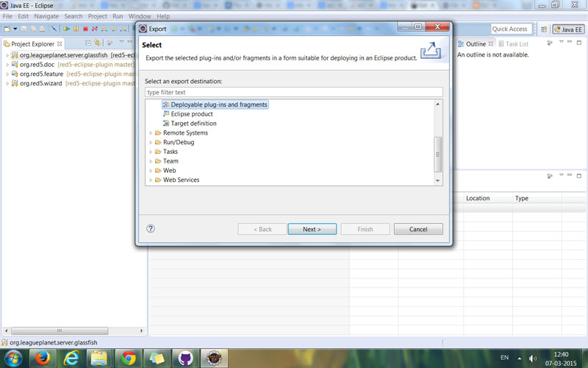The width and height of the screenshot is (588, 368).
Task: Open the Navigate menu
Action: point(46,16)
